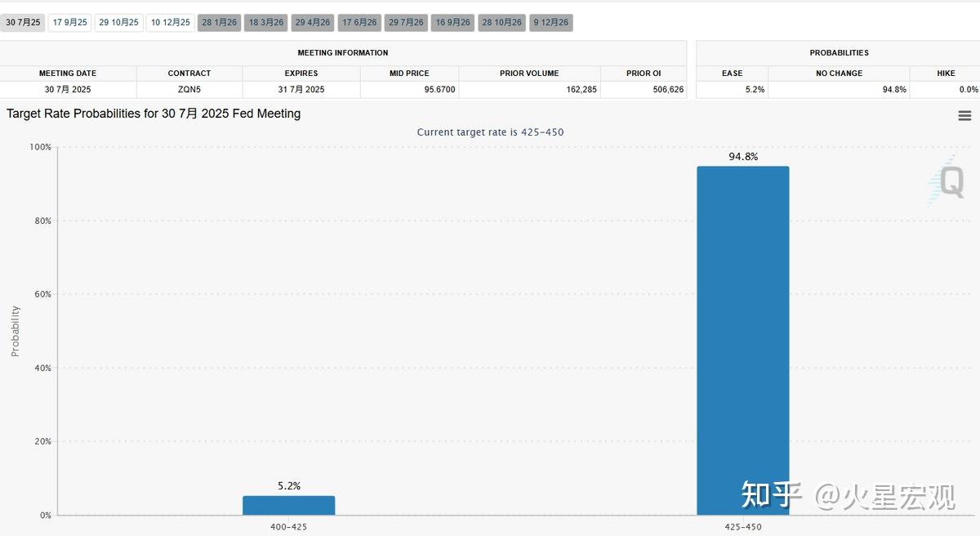Image resolution: width=980 pixels, height=536 pixels.
Task: Click the PRIOR VOLUME column header
Action: click(x=529, y=74)
